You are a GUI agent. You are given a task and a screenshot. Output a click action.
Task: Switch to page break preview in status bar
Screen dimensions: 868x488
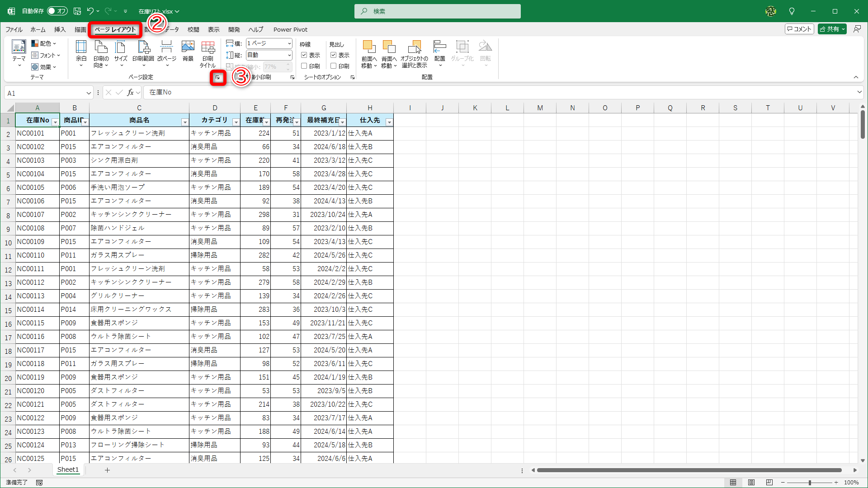click(x=769, y=482)
